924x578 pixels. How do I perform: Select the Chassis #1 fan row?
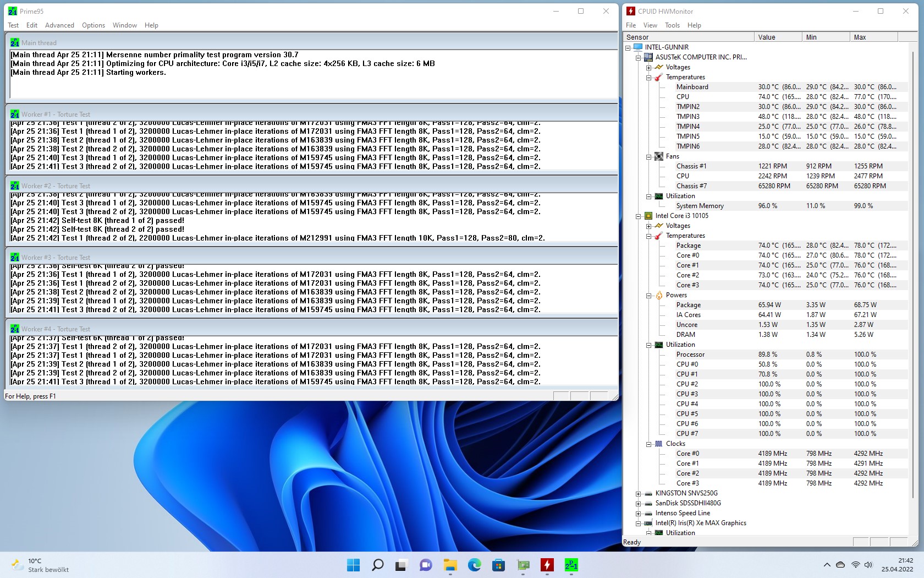pyautogui.click(x=791, y=166)
